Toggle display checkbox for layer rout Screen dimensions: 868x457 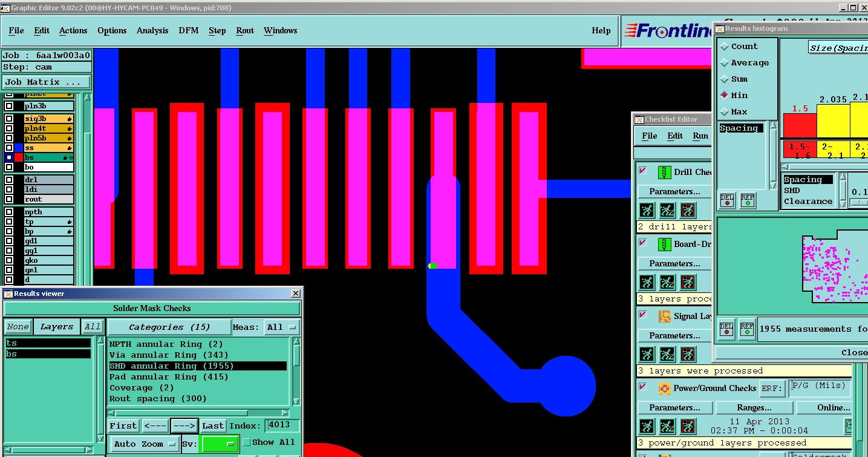coord(9,199)
